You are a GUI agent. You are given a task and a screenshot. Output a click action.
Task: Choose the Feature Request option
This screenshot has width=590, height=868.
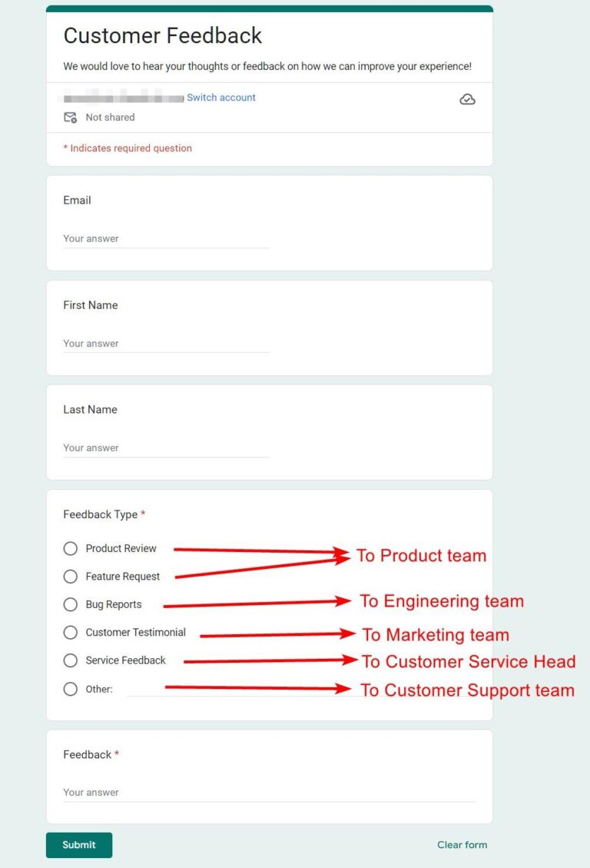click(70, 577)
